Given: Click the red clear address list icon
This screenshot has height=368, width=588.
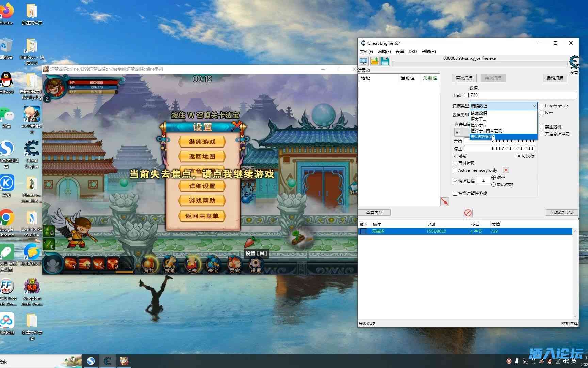Looking at the screenshot, I should click(x=468, y=213).
